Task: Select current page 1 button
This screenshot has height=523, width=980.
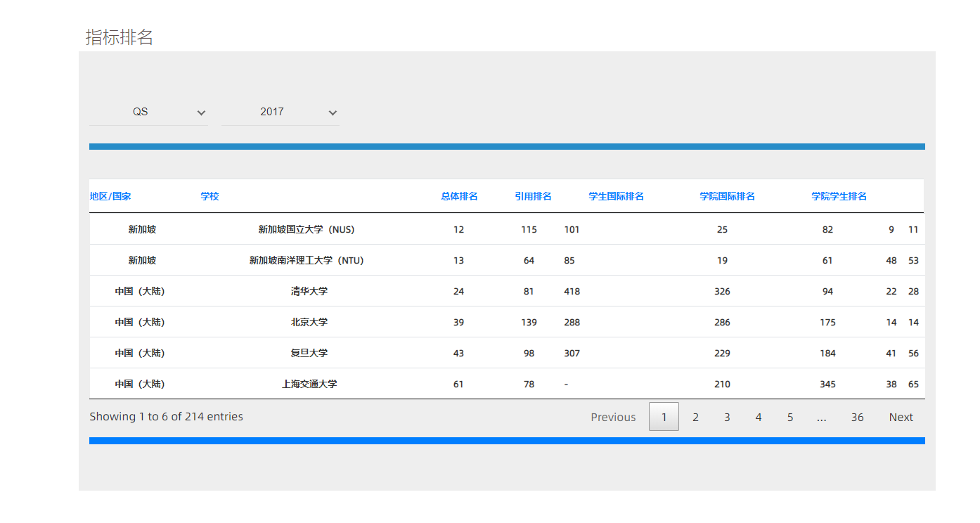Action: [664, 417]
